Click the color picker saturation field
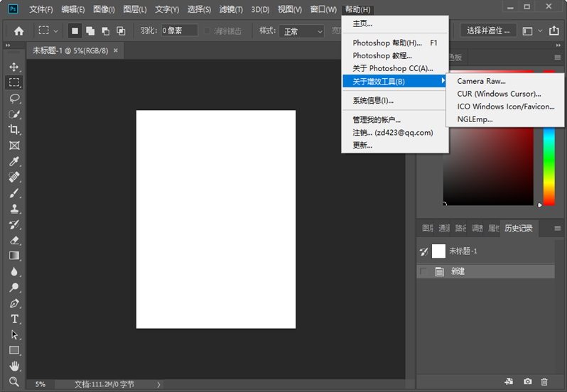 click(x=488, y=166)
